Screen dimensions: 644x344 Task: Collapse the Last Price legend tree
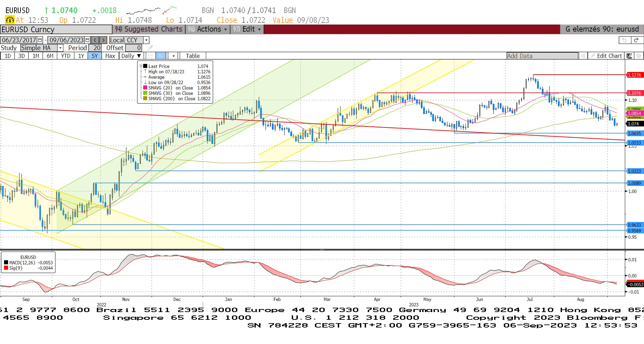(141, 66)
